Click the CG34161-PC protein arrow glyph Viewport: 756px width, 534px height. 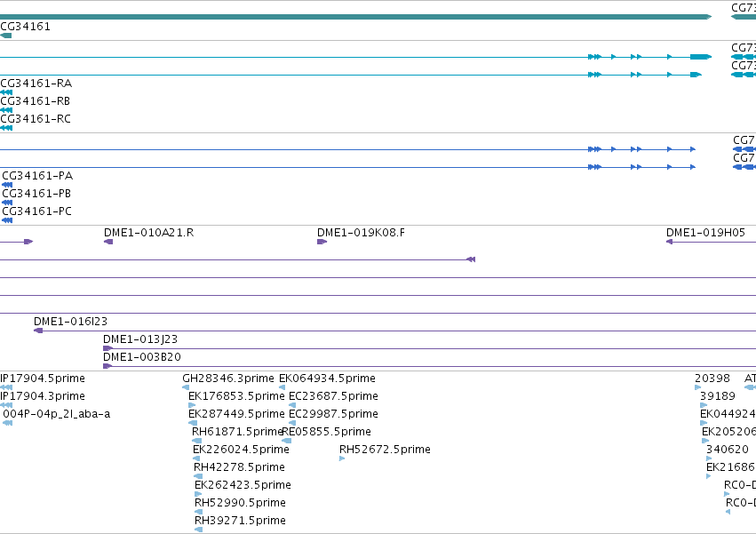(x=7, y=220)
